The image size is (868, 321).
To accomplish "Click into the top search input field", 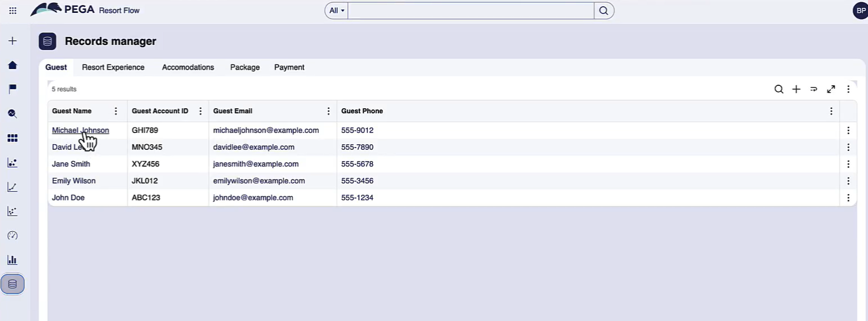I will 470,11.
